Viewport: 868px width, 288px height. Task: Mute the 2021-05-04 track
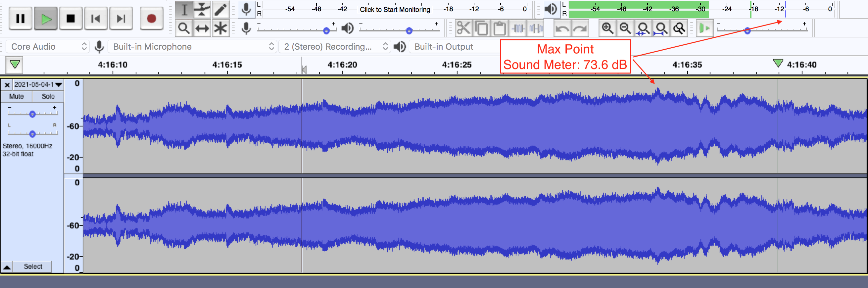coord(17,96)
